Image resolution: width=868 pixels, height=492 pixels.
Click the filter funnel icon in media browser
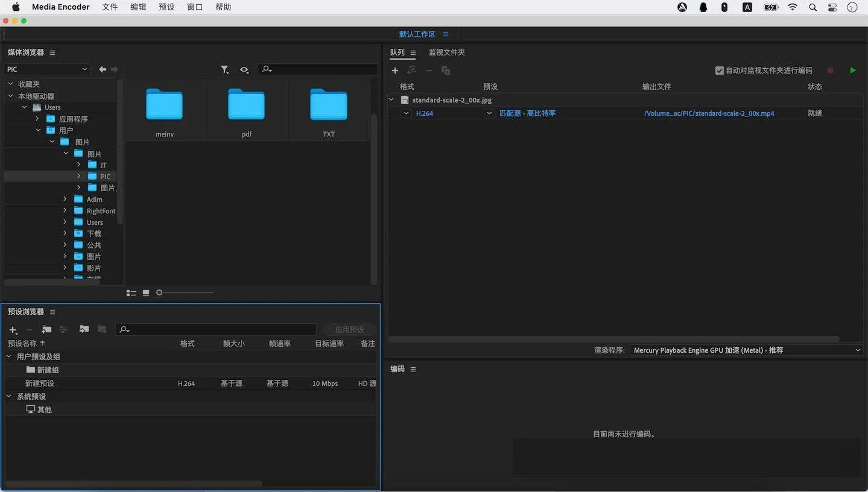coord(224,70)
